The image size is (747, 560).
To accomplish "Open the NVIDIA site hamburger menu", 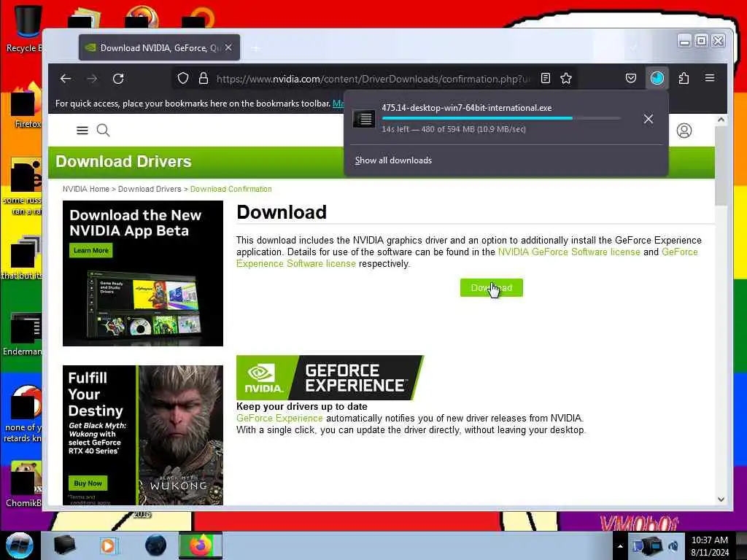I will click(x=82, y=131).
